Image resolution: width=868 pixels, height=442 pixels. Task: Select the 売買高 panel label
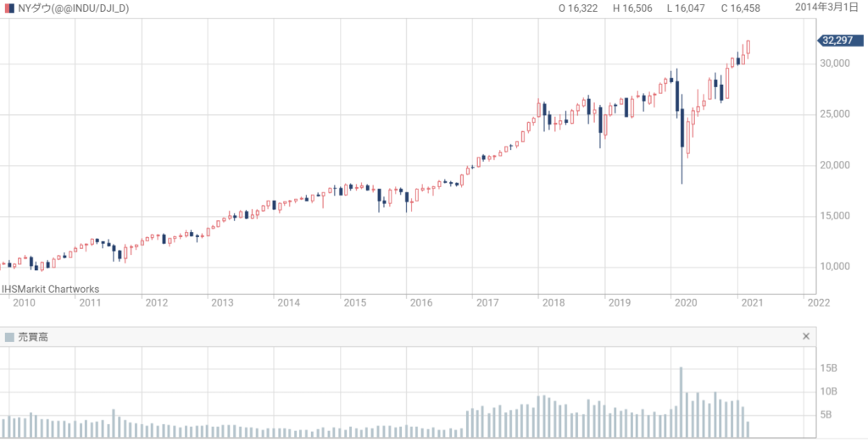pyautogui.click(x=32, y=337)
